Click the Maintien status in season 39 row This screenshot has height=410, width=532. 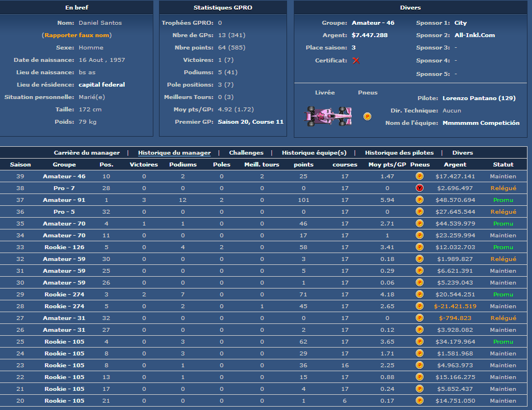[x=503, y=176]
